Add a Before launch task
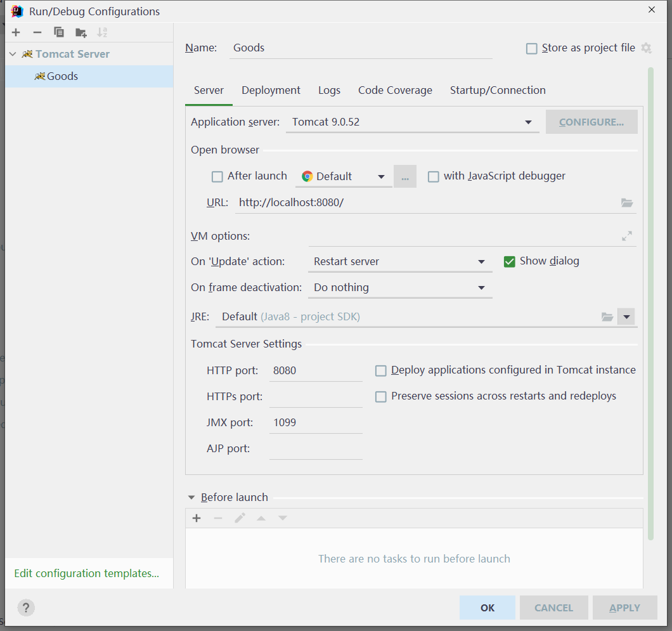Image resolution: width=672 pixels, height=631 pixels. [197, 518]
